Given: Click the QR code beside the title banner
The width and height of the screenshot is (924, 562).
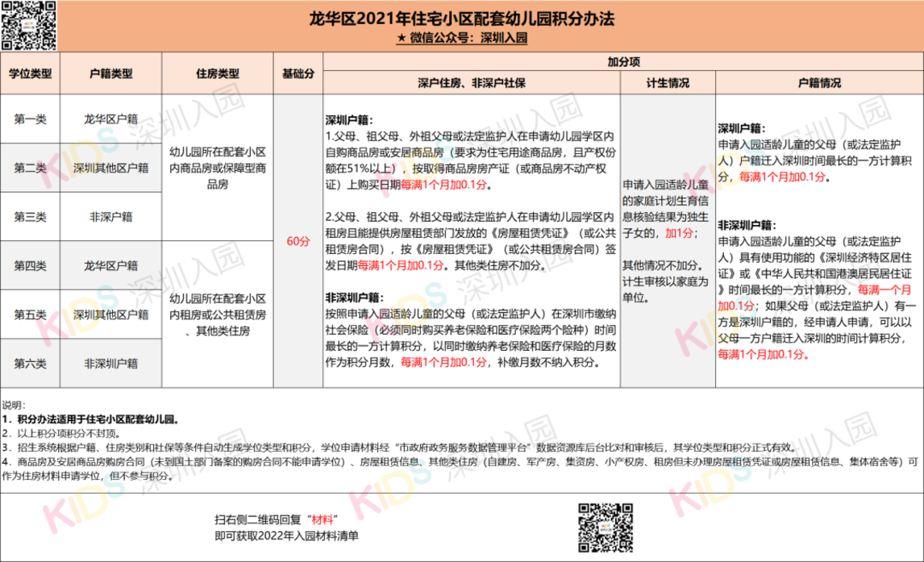Looking at the screenshot, I should pos(29,26).
